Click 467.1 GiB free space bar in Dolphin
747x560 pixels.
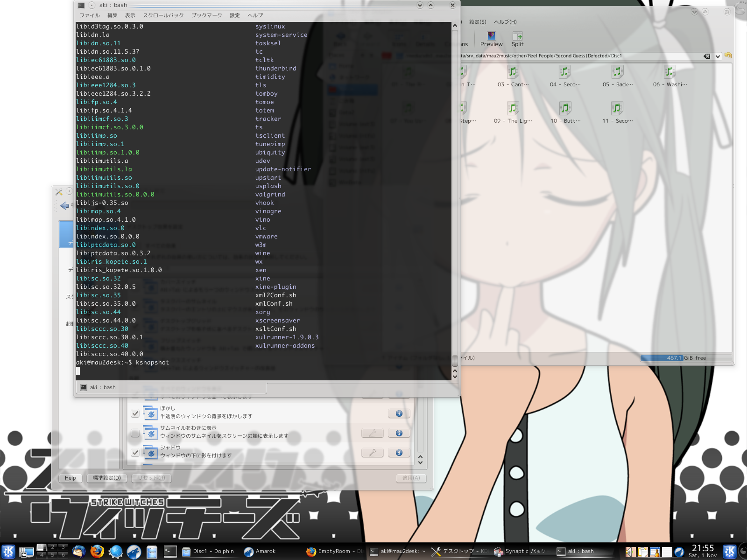click(686, 358)
